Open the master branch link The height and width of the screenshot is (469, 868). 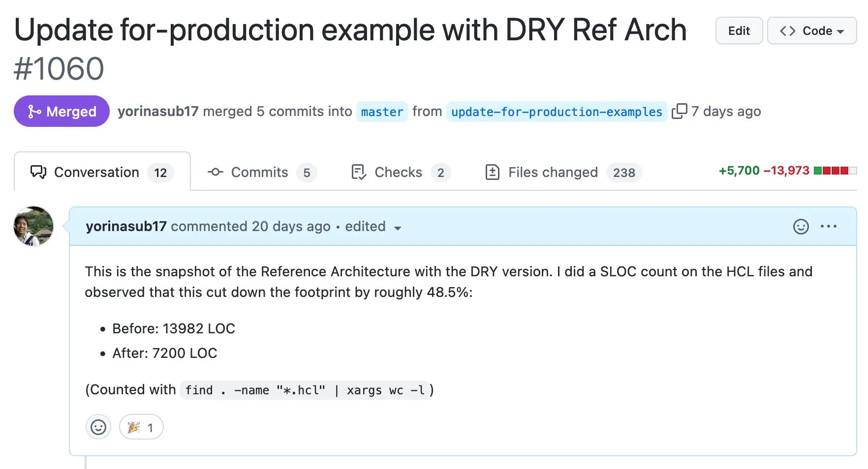382,112
